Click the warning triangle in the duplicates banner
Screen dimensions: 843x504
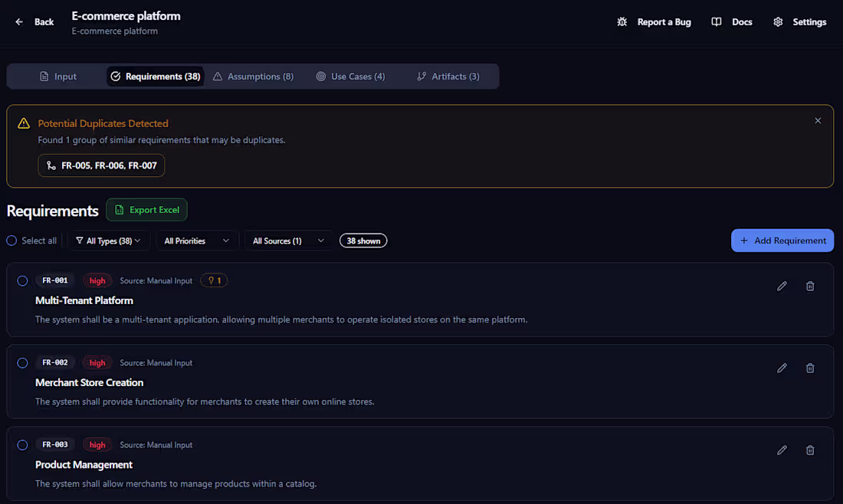(24, 123)
